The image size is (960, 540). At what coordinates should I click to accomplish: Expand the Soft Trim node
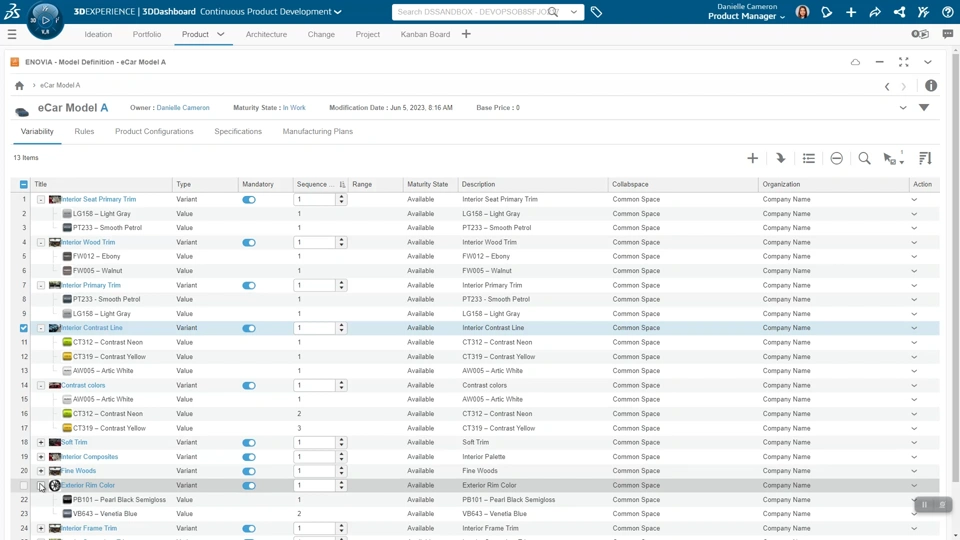(x=41, y=443)
